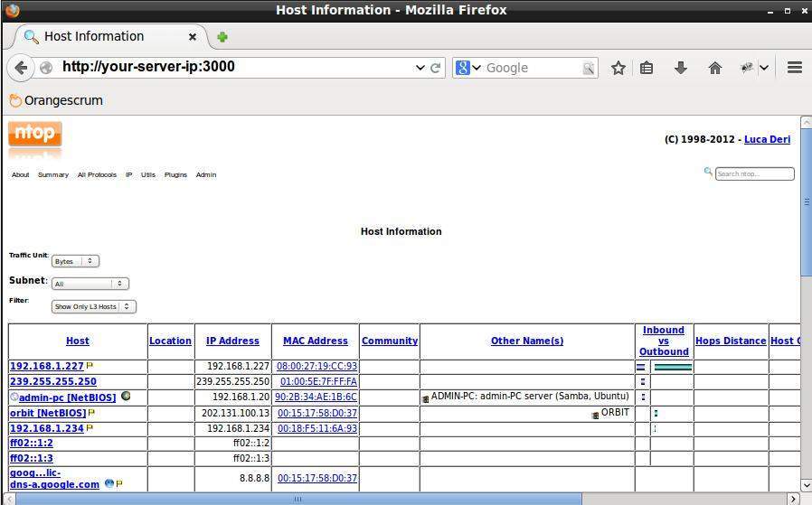The width and height of the screenshot is (812, 505).
Task: Open the About menu
Action: (x=20, y=175)
